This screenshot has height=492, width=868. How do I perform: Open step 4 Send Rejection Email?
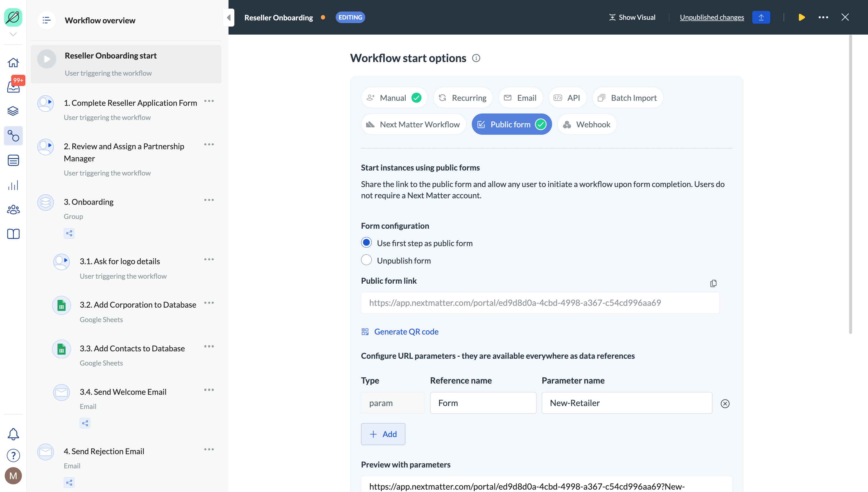pos(104,452)
